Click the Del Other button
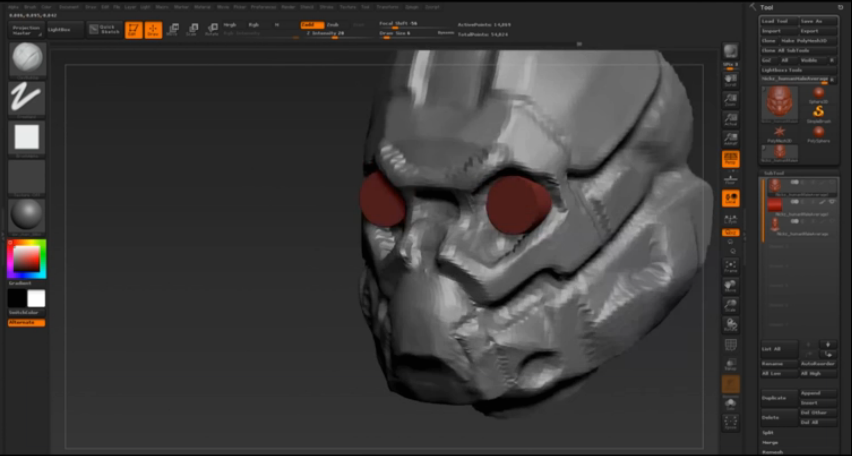This screenshot has height=456, width=852. 818,413
